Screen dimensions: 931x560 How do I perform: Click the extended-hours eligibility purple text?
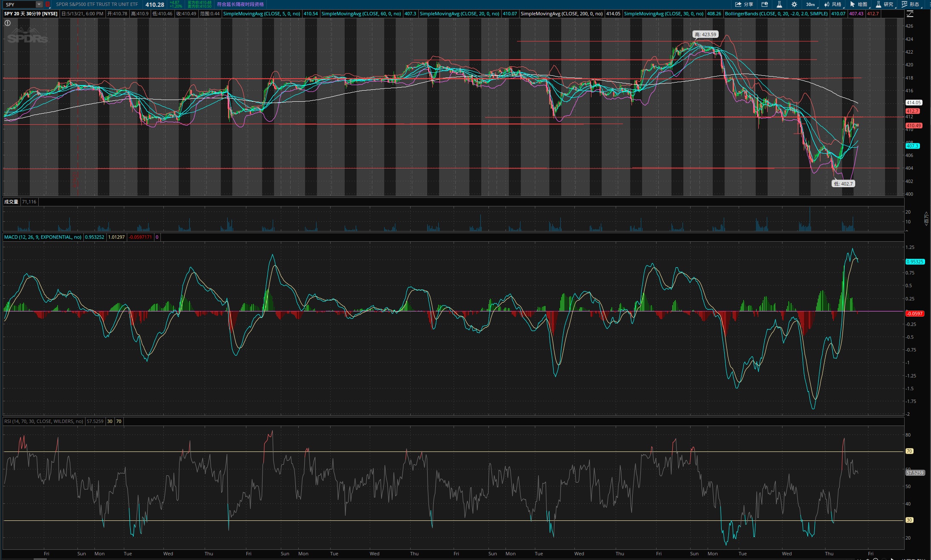pyautogui.click(x=240, y=4)
